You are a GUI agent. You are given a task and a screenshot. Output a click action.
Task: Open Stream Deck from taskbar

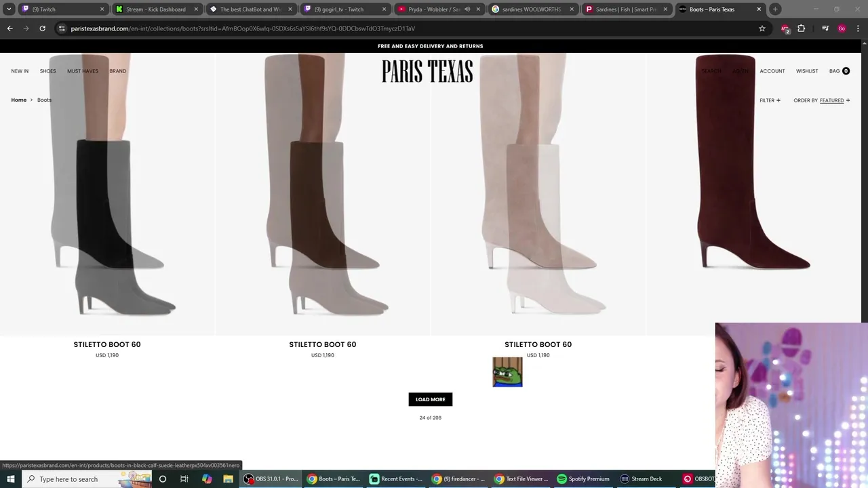click(642, 479)
